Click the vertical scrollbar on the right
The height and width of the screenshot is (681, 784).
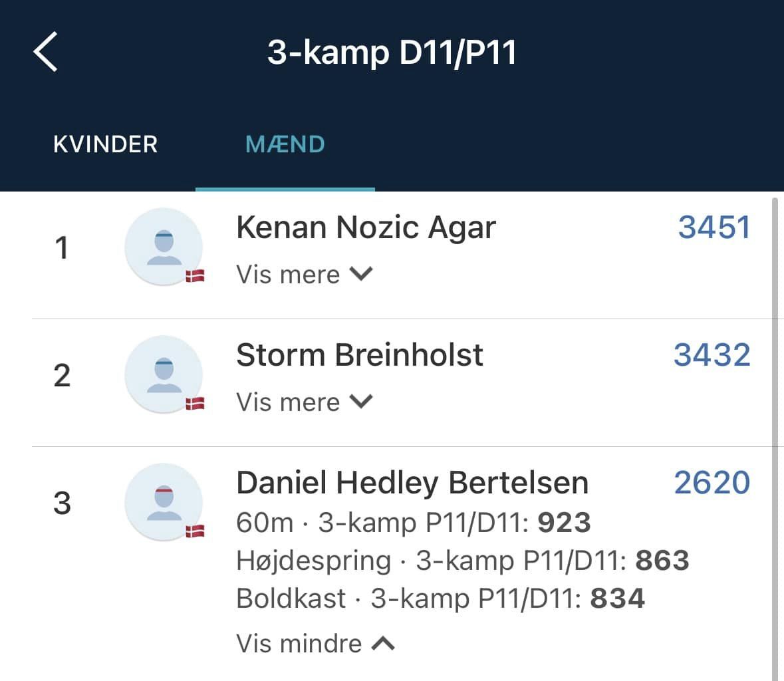pos(775,439)
